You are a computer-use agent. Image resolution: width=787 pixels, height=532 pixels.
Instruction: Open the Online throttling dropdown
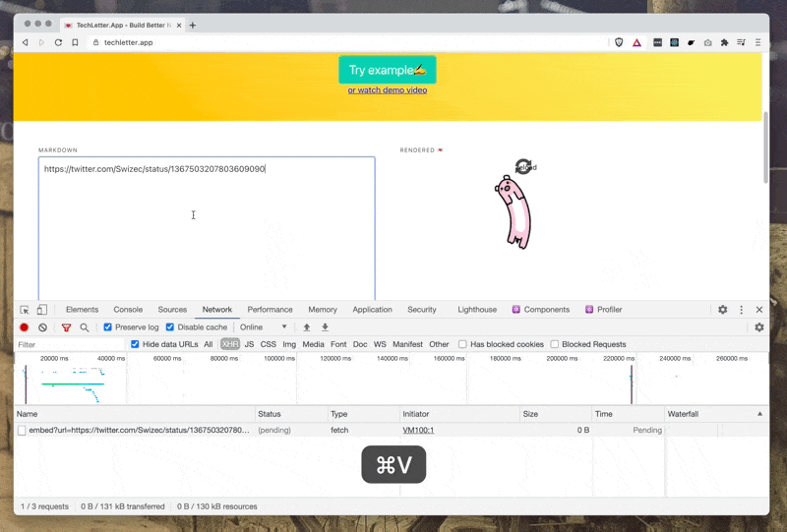pyautogui.click(x=263, y=327)
